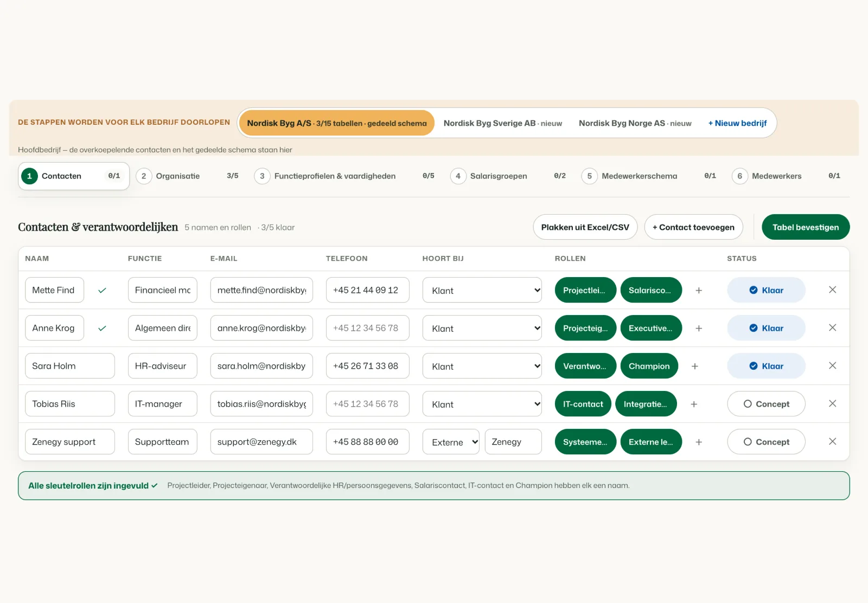Switch to Nordisk Byg Sverige AB company
Screen dimensions: 868x603
503,123
